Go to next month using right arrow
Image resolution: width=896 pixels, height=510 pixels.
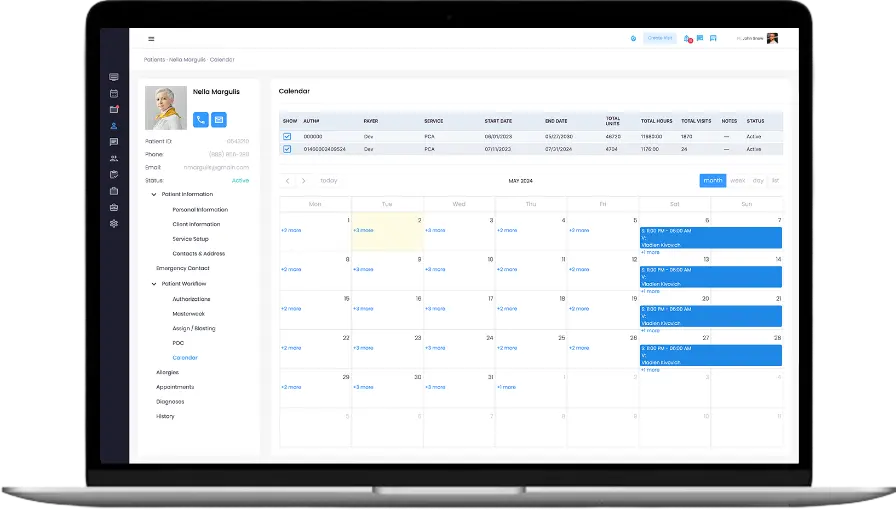coord(303,181)
